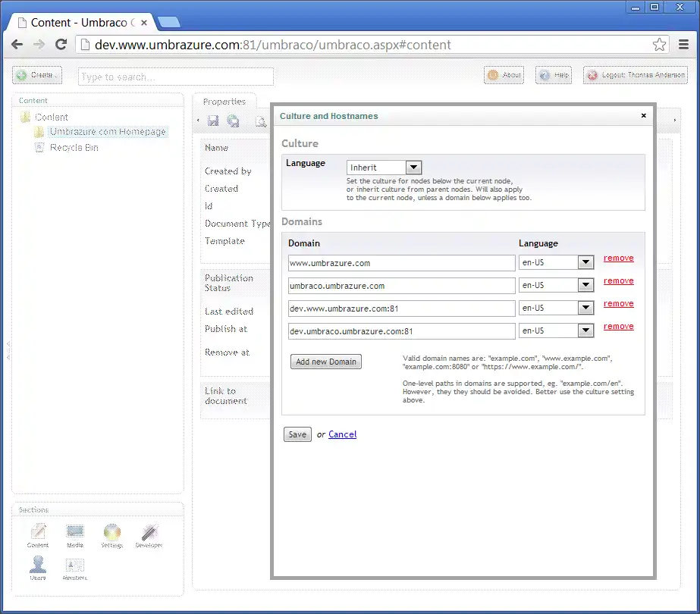Click the Save and publish toolbar icon
This screenshot has height=614, width=700.
(x=233, y=121)
